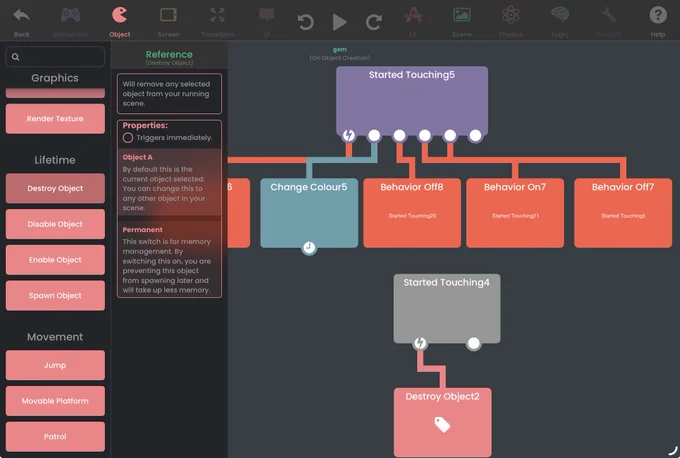Click fourth output port on Started Touching5
This screenshot has width=680, height=458.
coord(425,136)
